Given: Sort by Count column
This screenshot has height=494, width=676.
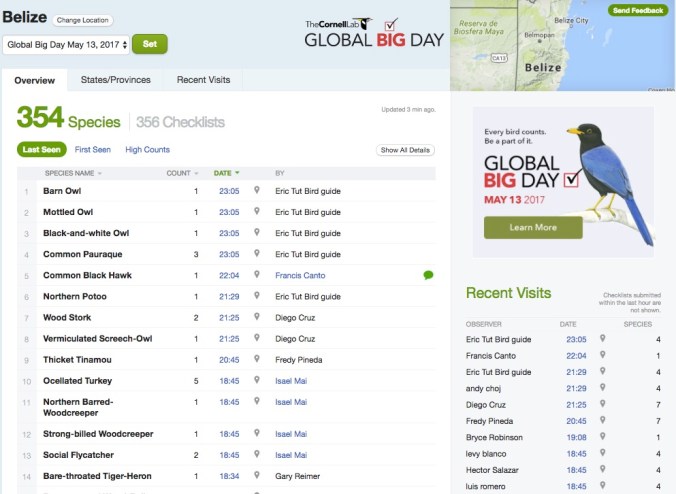Looking at the screenshot, I should click(x=181, y=173).
